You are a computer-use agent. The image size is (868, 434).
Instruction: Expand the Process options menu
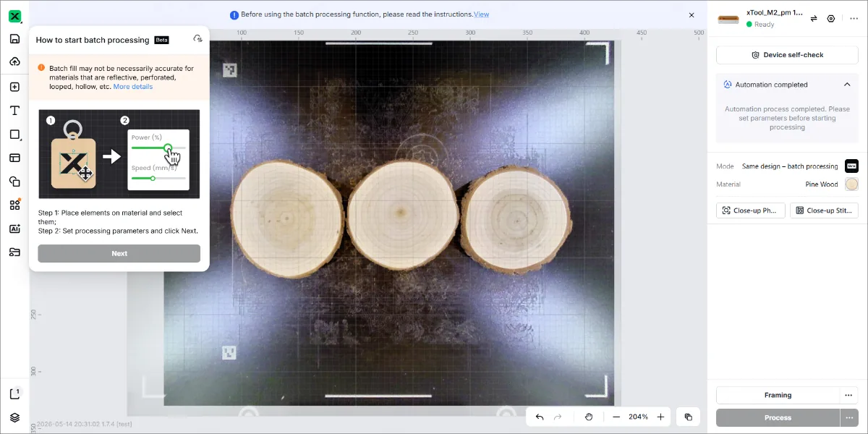coord(849,417)
